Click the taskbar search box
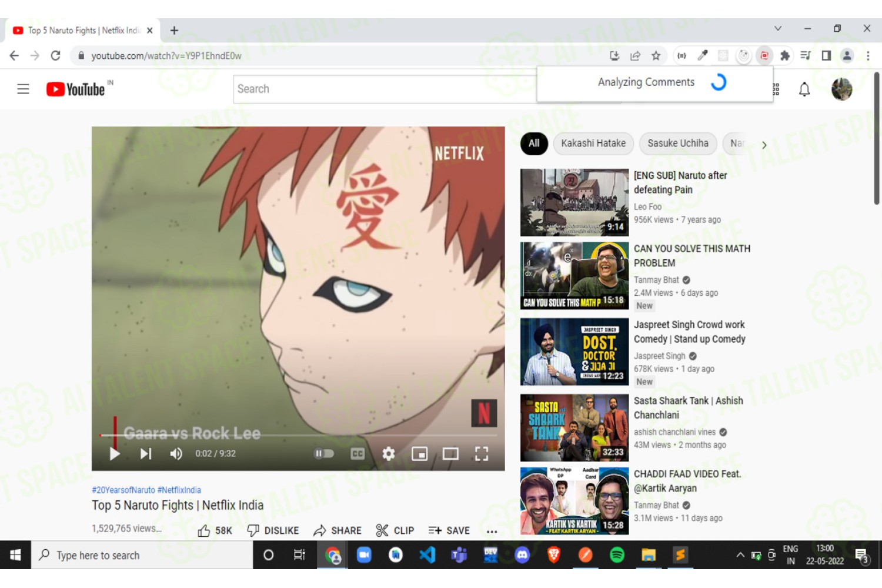Image resolution: width=882 pixels, height=588 pixels. (142, 555)
